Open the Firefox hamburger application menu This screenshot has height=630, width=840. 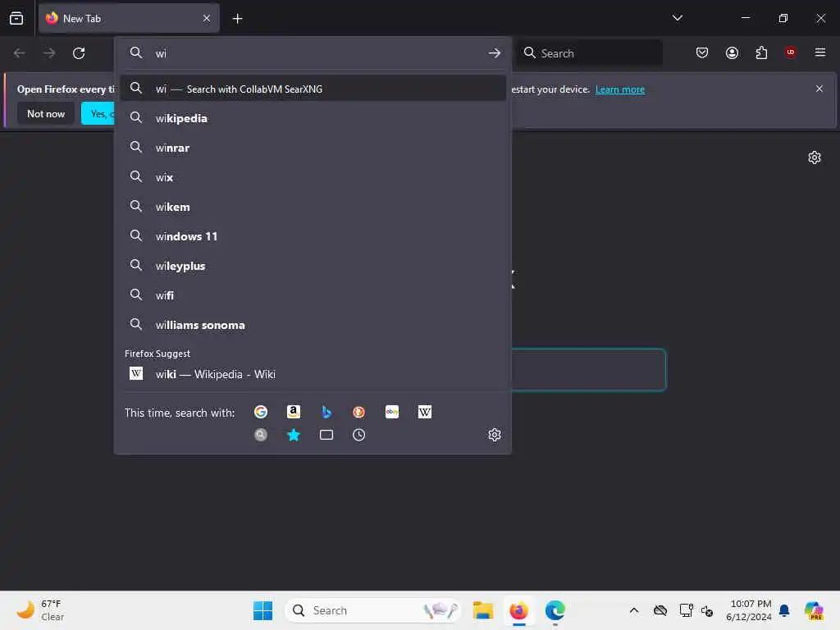tap(819, 52)
